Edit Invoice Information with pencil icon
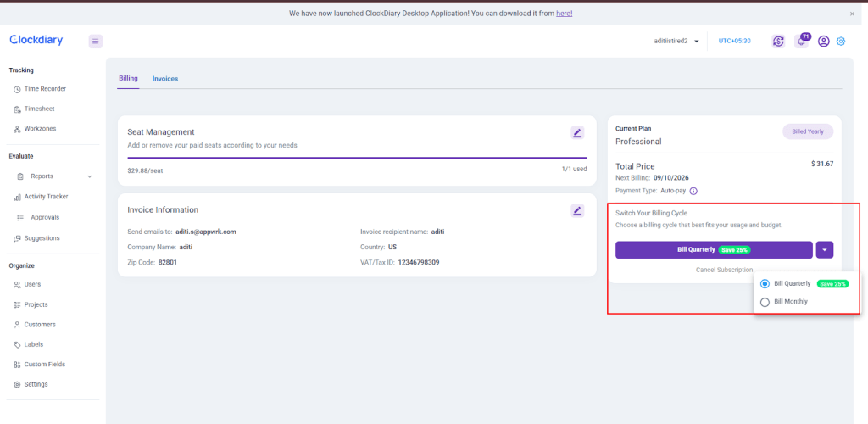Image resolution: width=868 pixels, height=424 pixels. (x=577, y=210)
